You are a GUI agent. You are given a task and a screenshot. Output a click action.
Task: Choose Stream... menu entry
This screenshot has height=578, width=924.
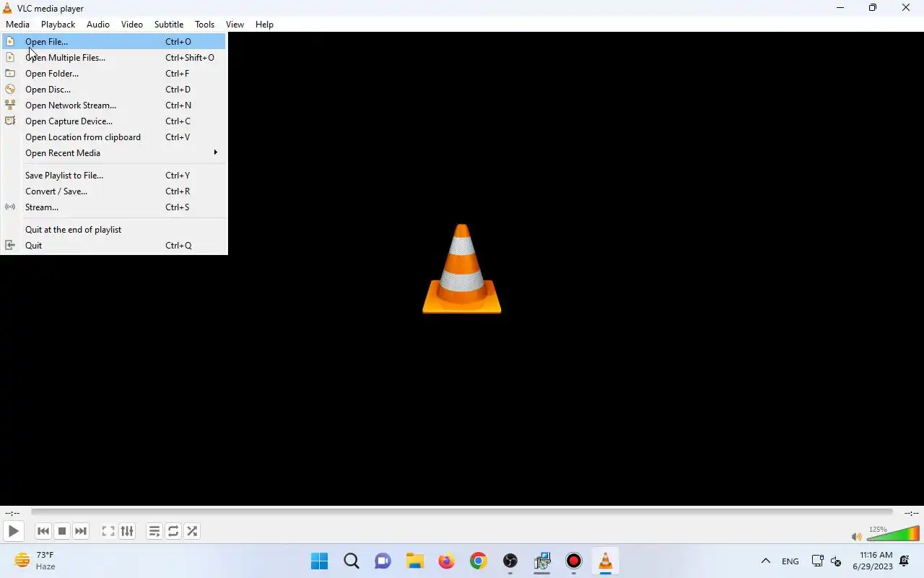[x=114, y=207]
